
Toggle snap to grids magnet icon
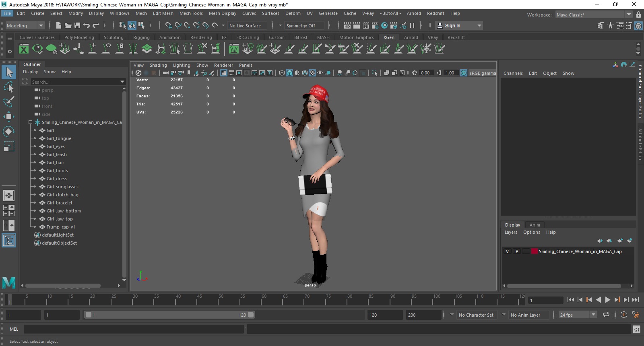click(168, 25)
